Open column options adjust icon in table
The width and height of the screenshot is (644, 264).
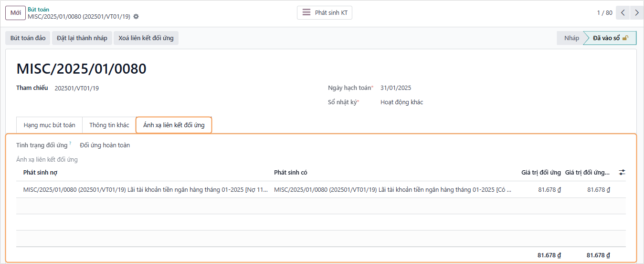[x=622, y=173]
